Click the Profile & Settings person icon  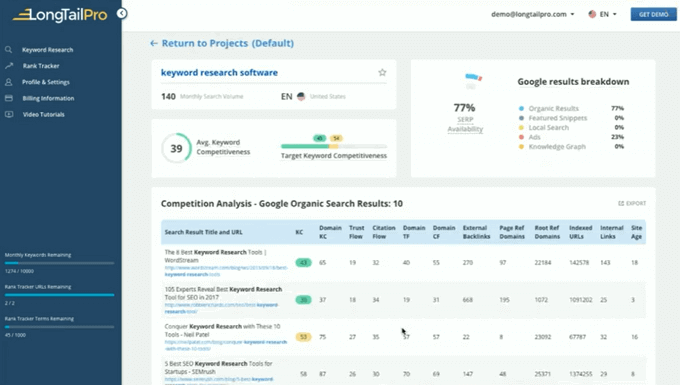(x=9, y=82)
